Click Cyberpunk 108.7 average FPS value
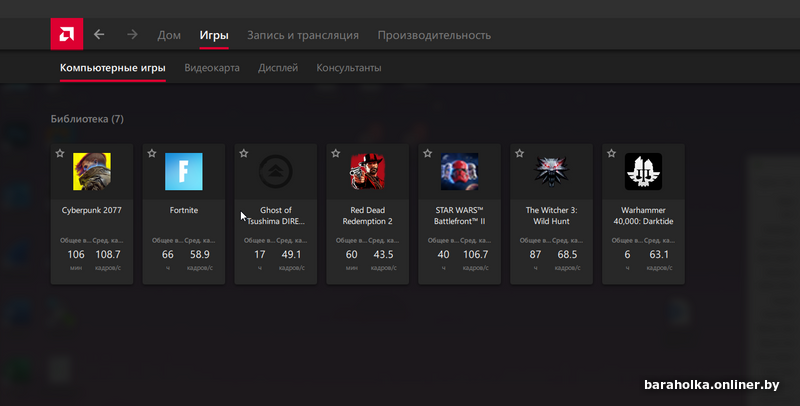Image resolution: width=800 pixels, height=406 pixels. tap(108, 254)
